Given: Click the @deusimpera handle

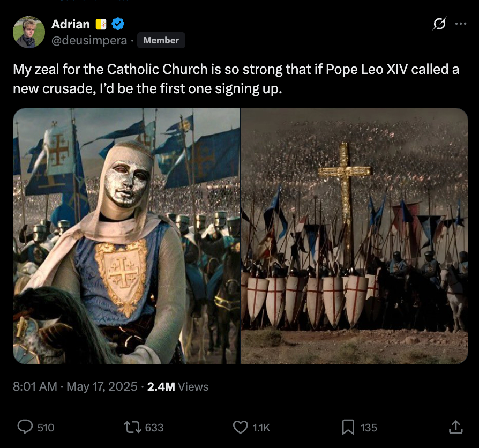Looking at the screenshot, I should 89,40.
